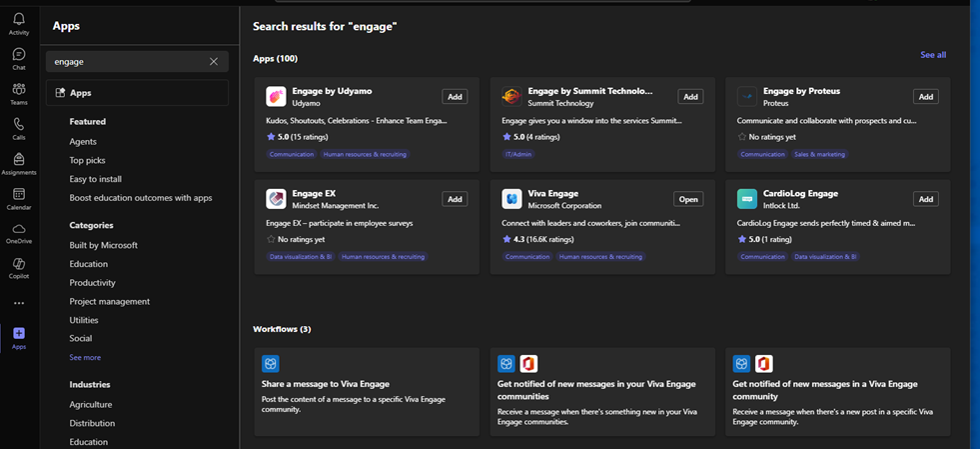
Task: Open the Viva Engage app
Action: (688, 199)
